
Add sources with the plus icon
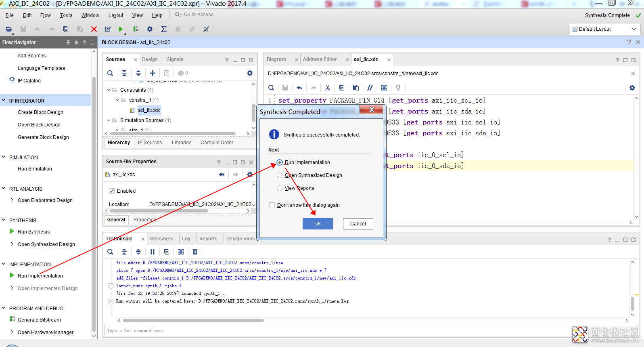153,73
